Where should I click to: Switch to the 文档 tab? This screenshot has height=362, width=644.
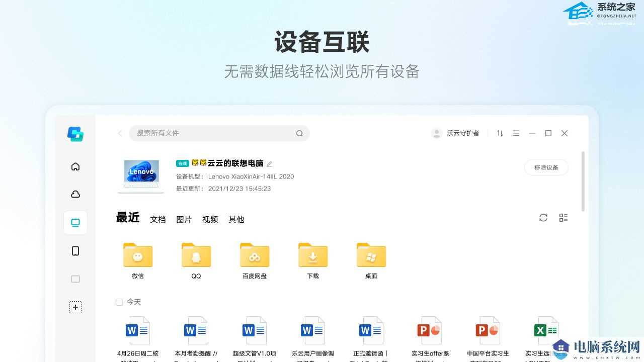click(x=158, y=220)
